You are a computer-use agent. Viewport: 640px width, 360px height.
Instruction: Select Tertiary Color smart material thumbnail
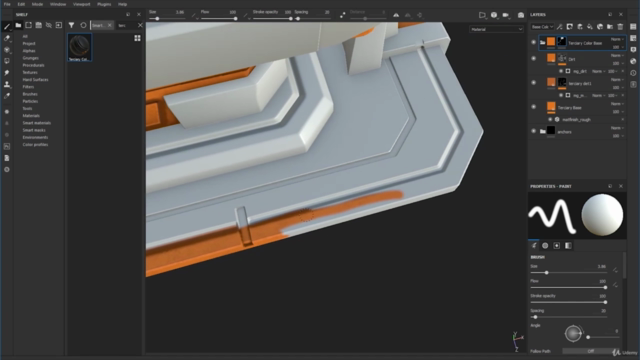tap(80, 47)
